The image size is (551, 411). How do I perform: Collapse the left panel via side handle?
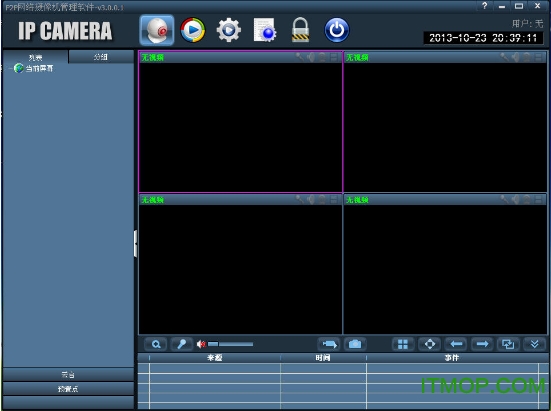pyautogui.click(x=135, y=243)
